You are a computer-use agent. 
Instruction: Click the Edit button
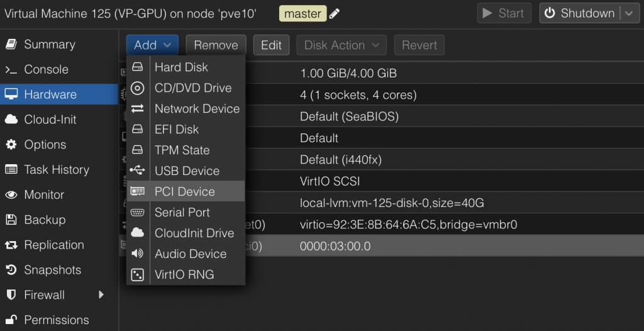[x=271, y=45]
